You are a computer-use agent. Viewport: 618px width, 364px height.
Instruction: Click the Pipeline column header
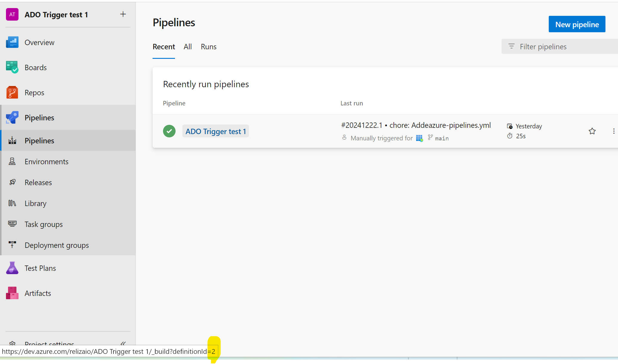[x=174, y=103]
